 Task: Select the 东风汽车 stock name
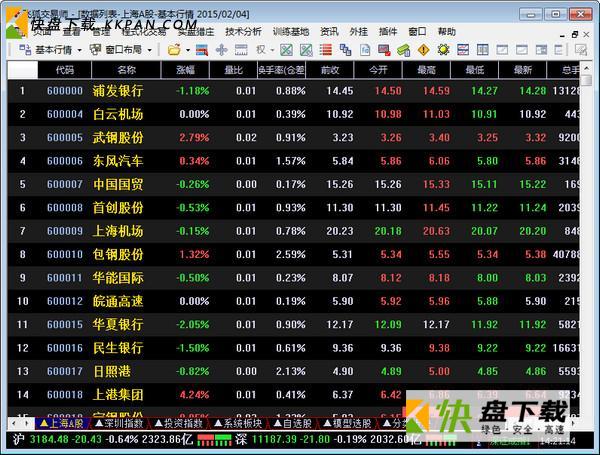(118, 161)
